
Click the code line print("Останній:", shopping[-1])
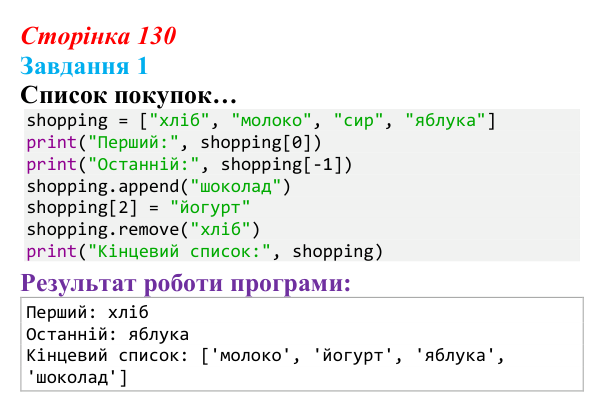point(189,165)
